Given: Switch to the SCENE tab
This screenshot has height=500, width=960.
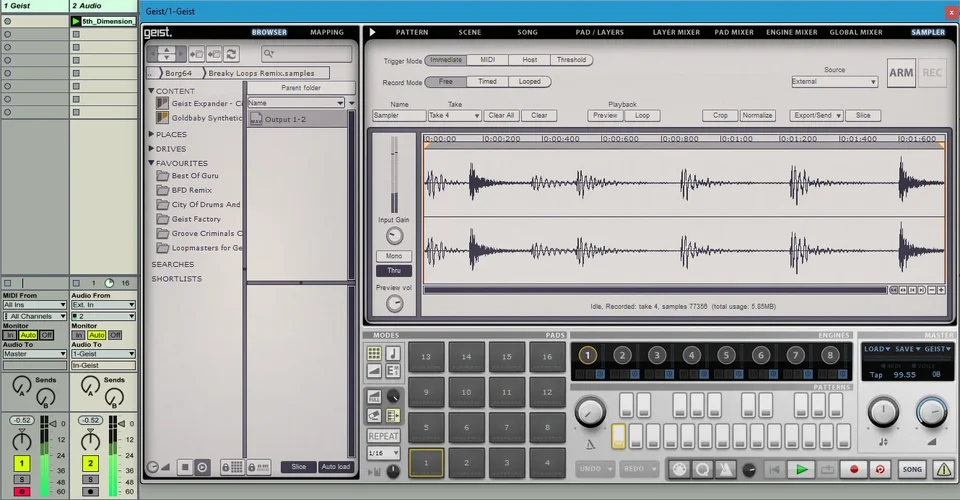Looking at the screenshot, I should pos(470,32).
